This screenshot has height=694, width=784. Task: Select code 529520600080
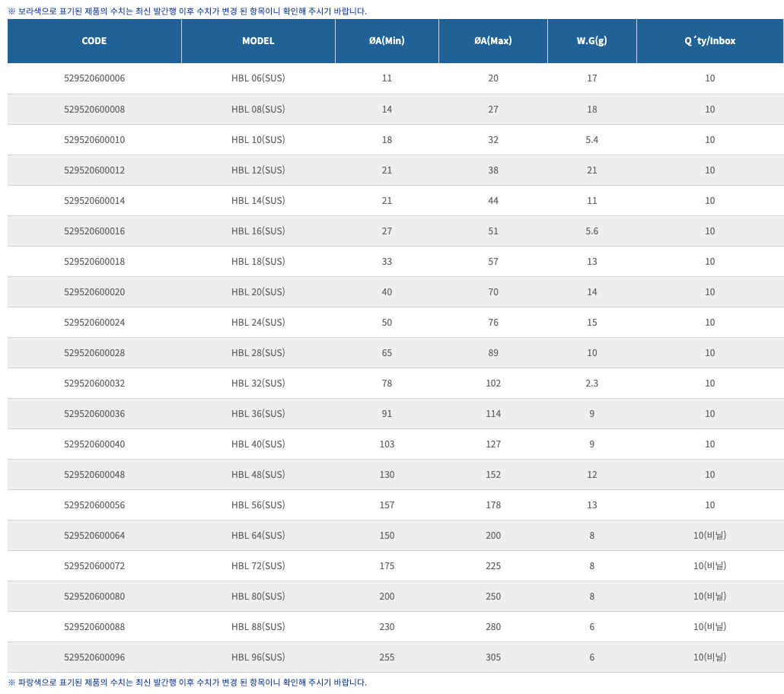94,597
